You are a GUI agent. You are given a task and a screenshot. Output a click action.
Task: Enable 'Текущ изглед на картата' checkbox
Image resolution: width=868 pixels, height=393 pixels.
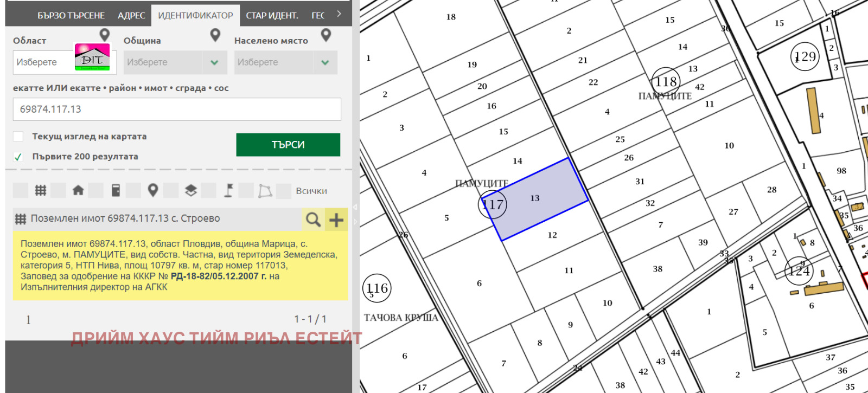(18, 137)
